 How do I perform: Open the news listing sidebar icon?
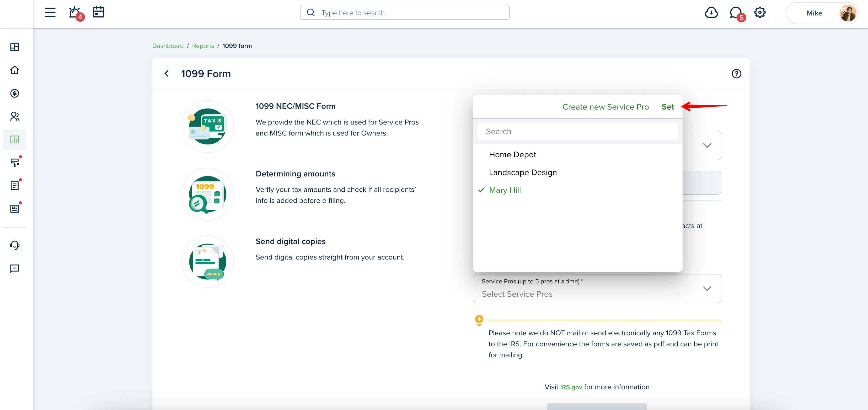tap(15, 208)
